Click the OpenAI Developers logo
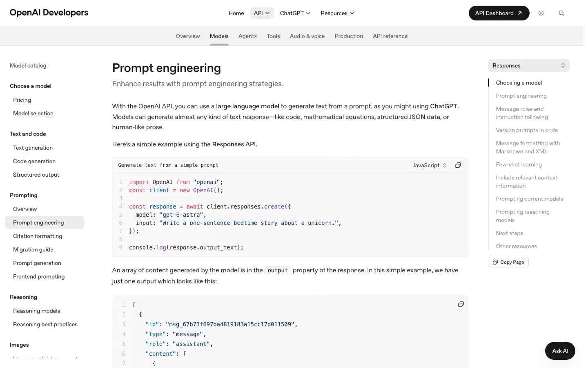Image resolution: width=588 pixels, height=368 pixels. coord(49,13)
